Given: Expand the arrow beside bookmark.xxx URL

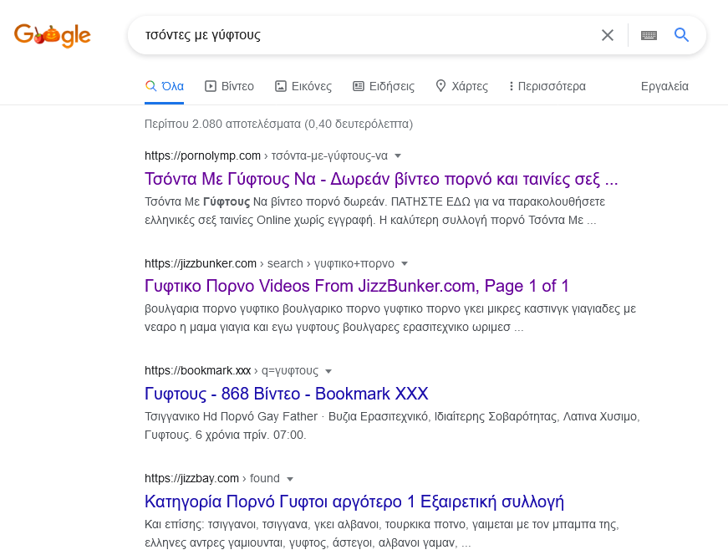Looking at the screenshot, I should click(328, 371).
